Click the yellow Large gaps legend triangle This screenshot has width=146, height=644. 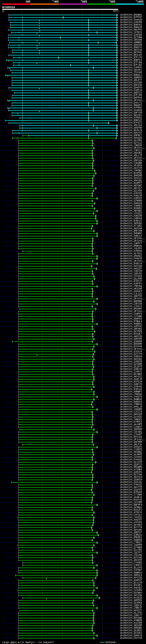[x=19, y=642]
